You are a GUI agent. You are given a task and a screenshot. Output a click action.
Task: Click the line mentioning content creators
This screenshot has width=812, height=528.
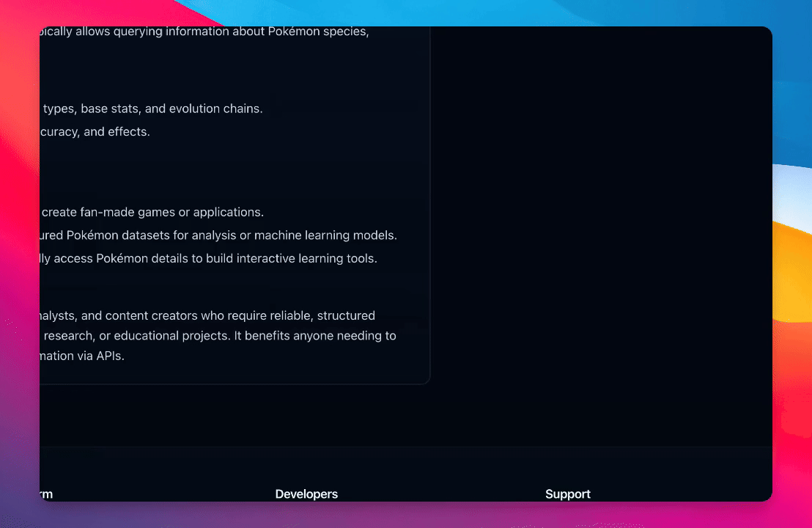(207, 315)
